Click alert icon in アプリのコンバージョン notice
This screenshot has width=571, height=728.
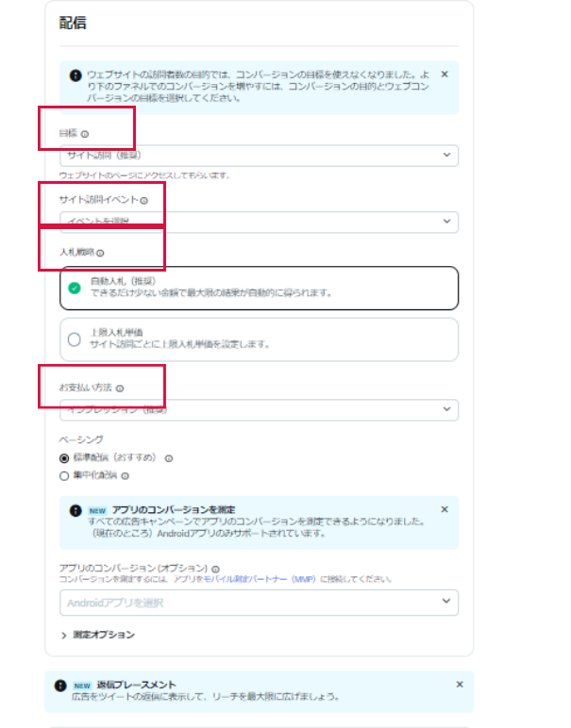[x=76, y=510]
